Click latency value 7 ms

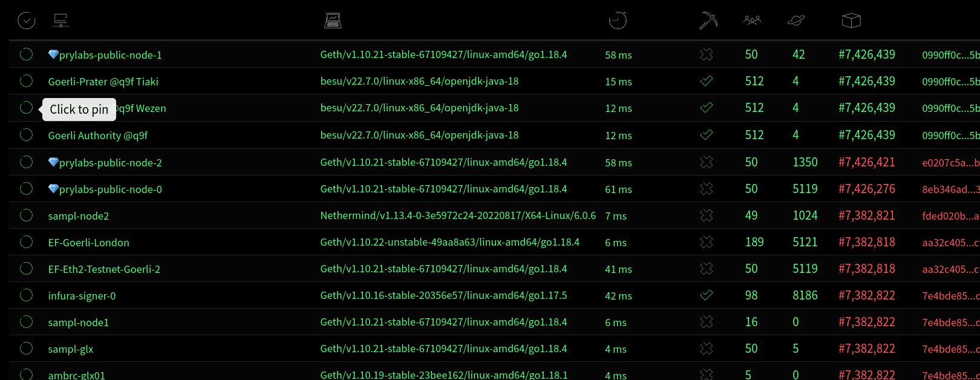[x=616, y=216]
